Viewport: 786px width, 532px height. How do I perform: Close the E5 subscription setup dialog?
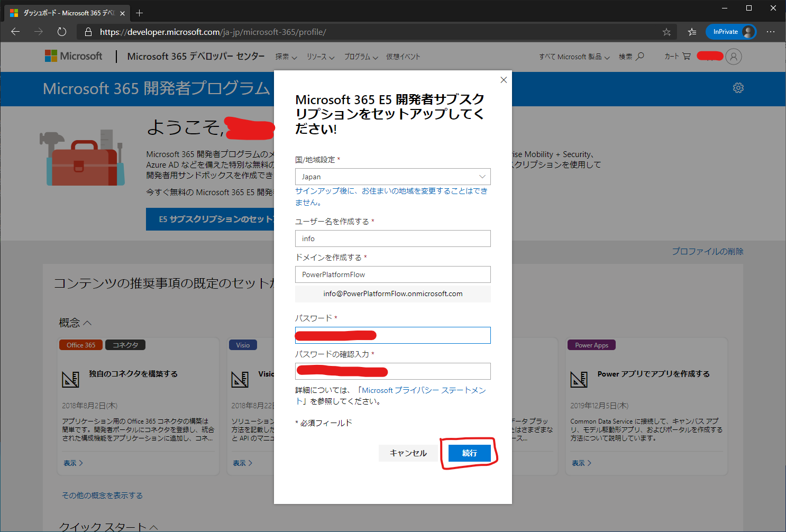point(504,80)
